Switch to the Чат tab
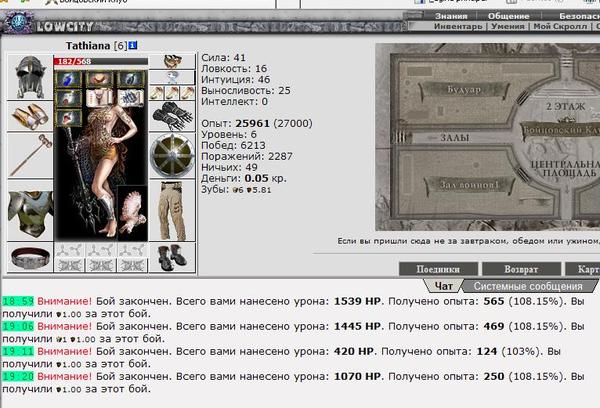Image resolution: width=600 pixels, height=408 pixels. click(443, 286)
